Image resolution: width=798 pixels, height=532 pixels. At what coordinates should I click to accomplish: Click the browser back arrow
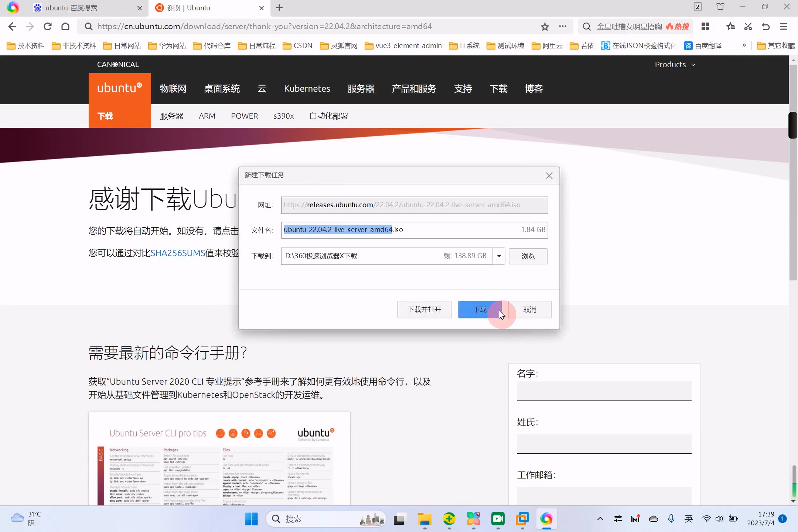coord(12,27)
